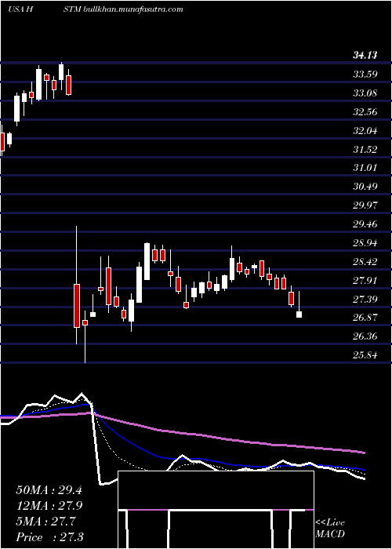
Task: Click the 30.49 price label
Action: point(365,186)
